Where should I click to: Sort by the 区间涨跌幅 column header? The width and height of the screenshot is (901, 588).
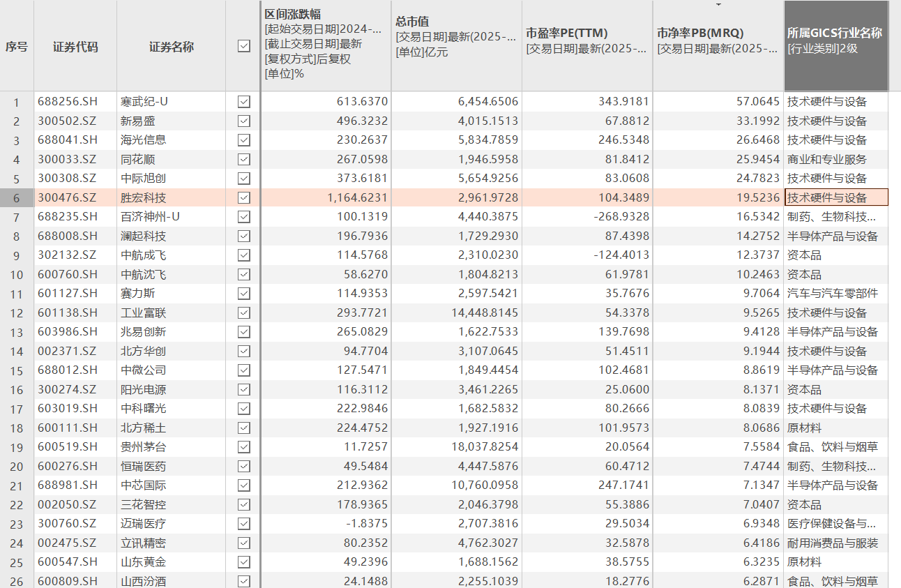(326, 47)
